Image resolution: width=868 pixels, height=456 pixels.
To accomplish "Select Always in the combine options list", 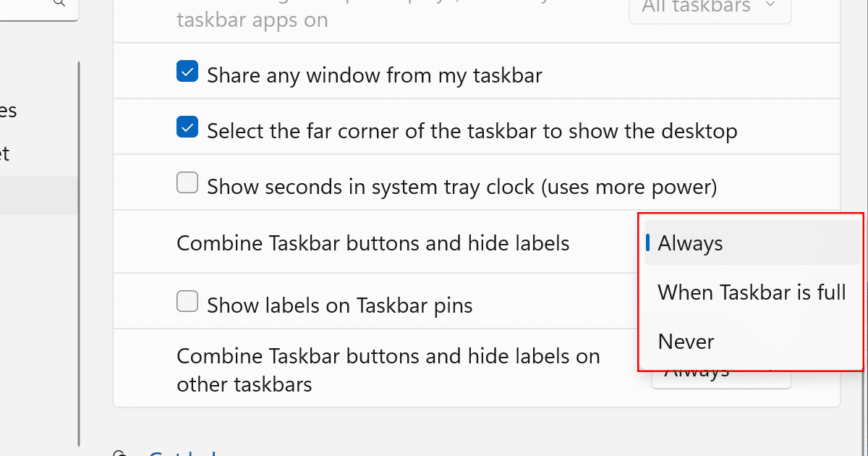I will point(691,244).
